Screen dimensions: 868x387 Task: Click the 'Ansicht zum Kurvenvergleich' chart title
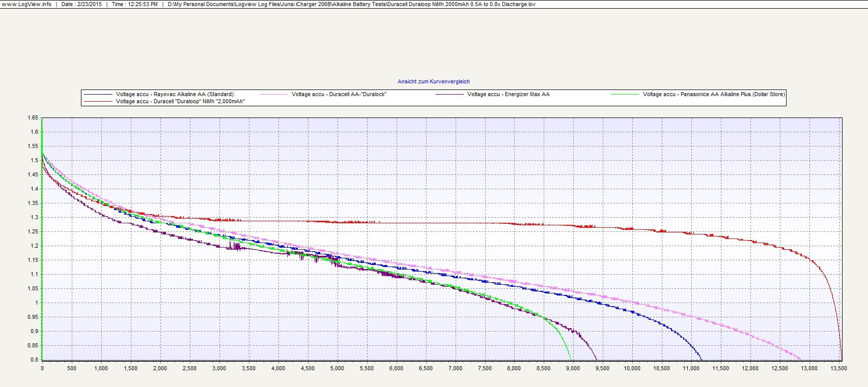(434, 81)
